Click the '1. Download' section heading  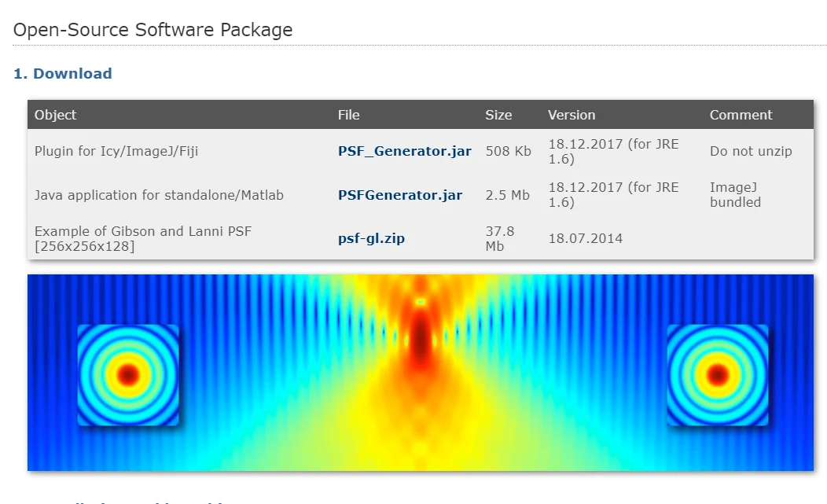(x=63, y=73)
